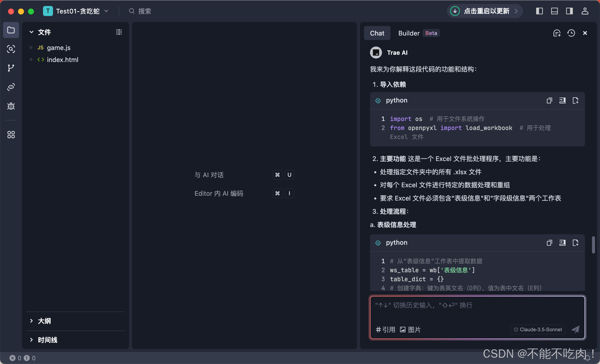Select the Chat tab
Viewport: 600px width, 364px height.
tap(377, 33)
